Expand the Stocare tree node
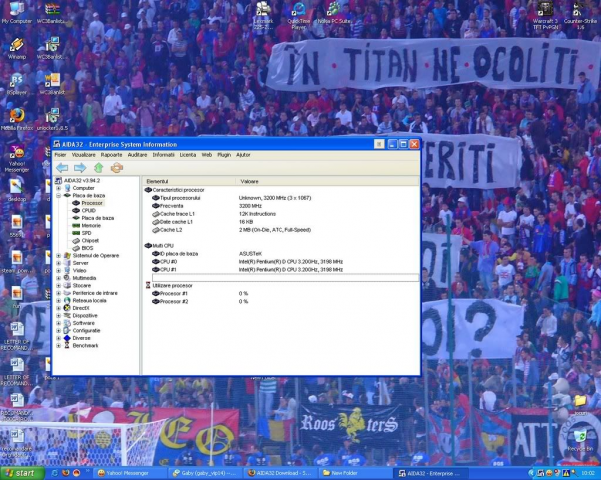This screenshot has width=601, height=480. tap(59, 286)
